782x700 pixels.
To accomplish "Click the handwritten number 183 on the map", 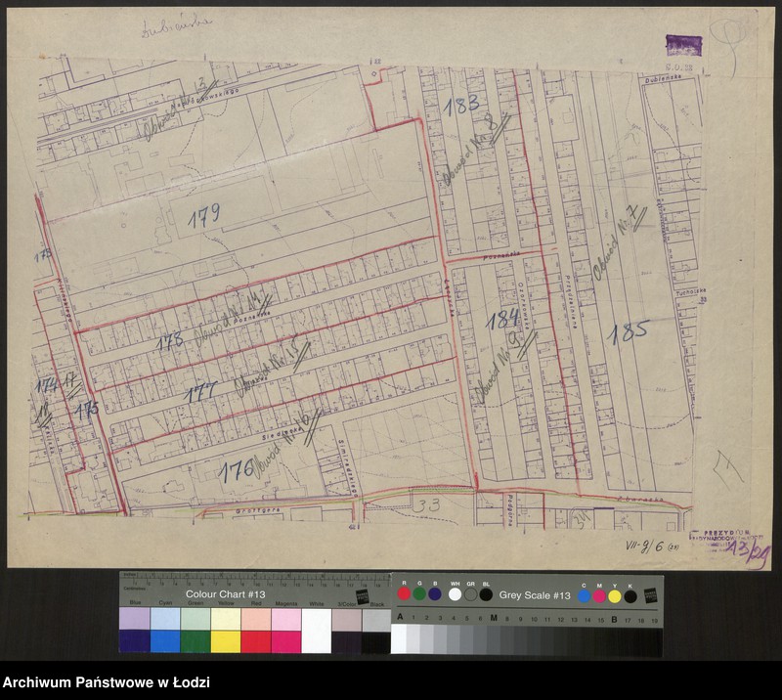I will (x=460, y=104).
